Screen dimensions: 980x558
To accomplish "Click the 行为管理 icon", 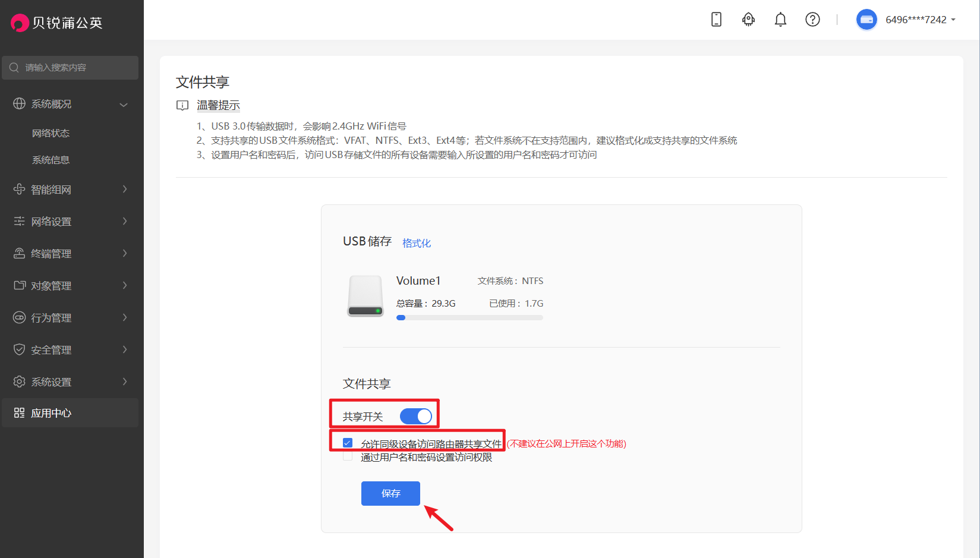I will click(19, 317).
